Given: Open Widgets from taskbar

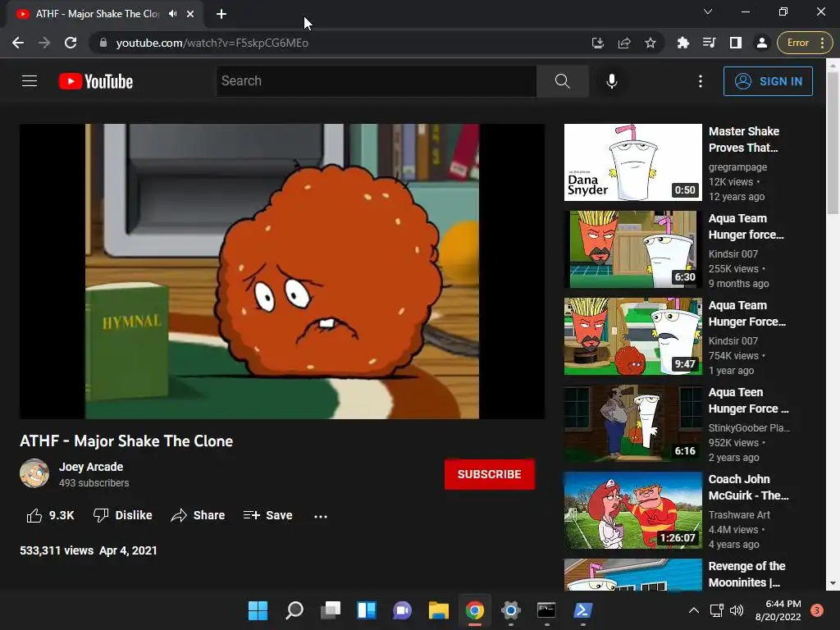Looking at the screenshot, I should pyautogui.click(x=367, y=610).
